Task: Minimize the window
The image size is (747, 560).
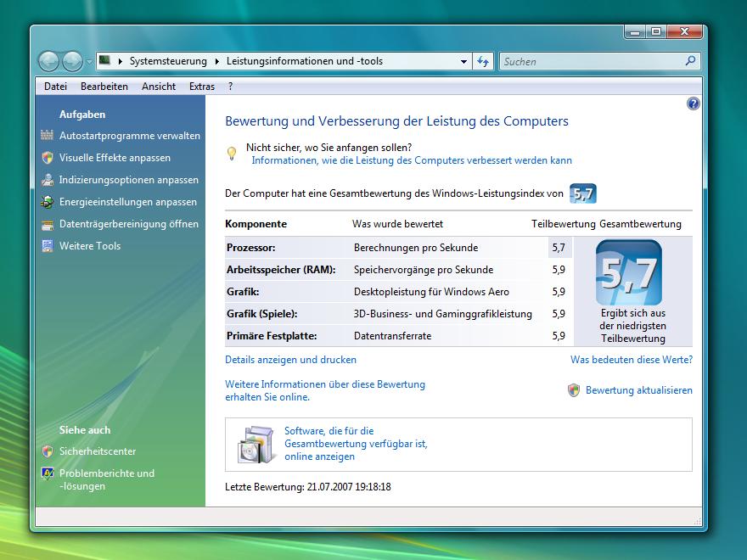Action: coord(635,32)
